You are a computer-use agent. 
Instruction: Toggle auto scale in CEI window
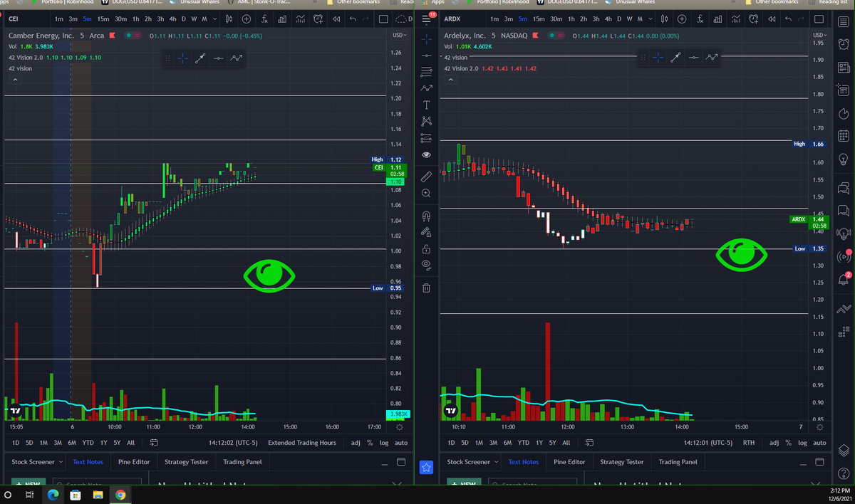[401, 443]
